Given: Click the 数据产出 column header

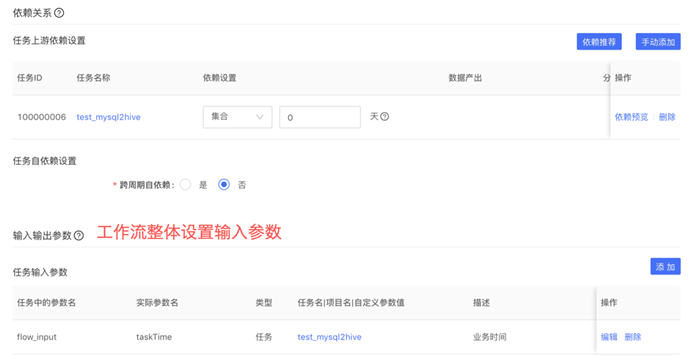Looking at the screenshot, I should pyautogui.click(x=465, y=78).
